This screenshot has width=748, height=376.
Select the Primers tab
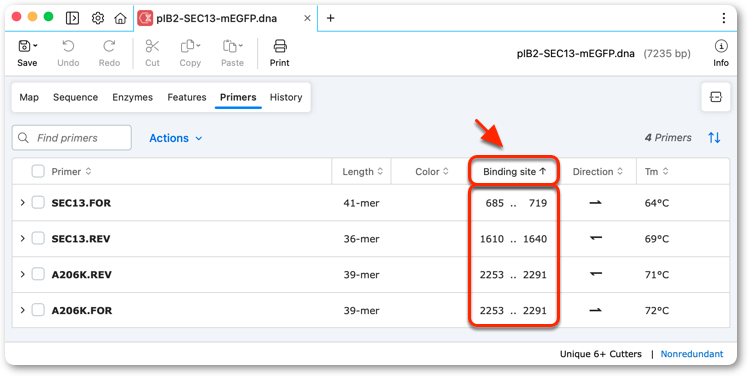click(238, 97)
